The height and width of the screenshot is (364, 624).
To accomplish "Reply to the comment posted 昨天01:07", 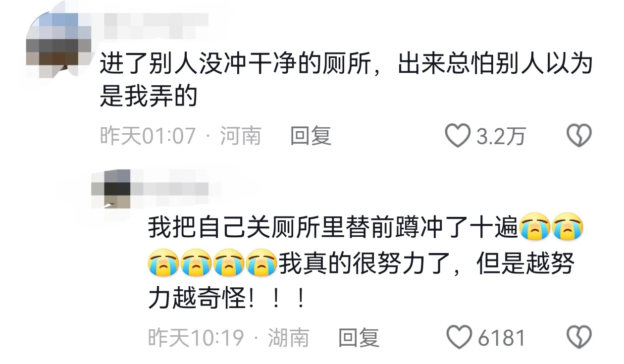I will point(311,136).
